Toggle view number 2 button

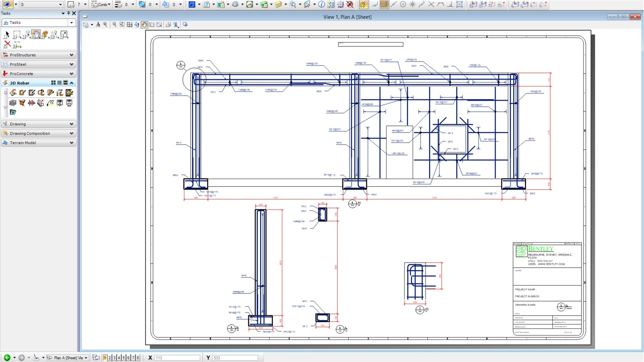click(109, 358)
